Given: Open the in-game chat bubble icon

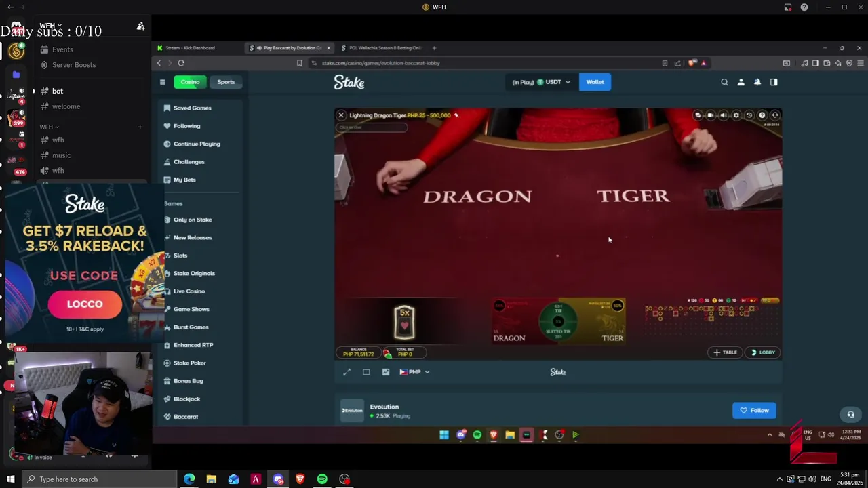Looking at the screenshot, I should pos(697,115).
